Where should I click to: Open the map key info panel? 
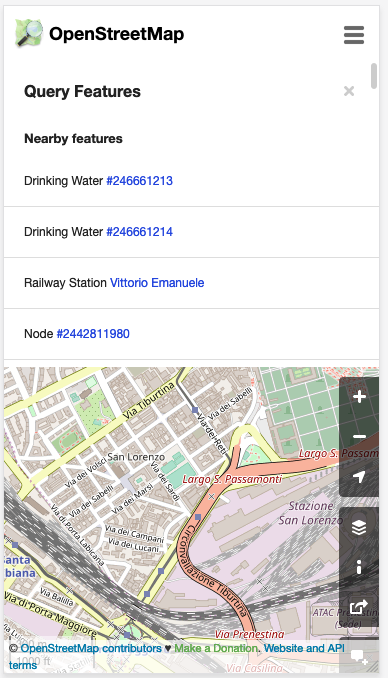[x=359, y=567]
